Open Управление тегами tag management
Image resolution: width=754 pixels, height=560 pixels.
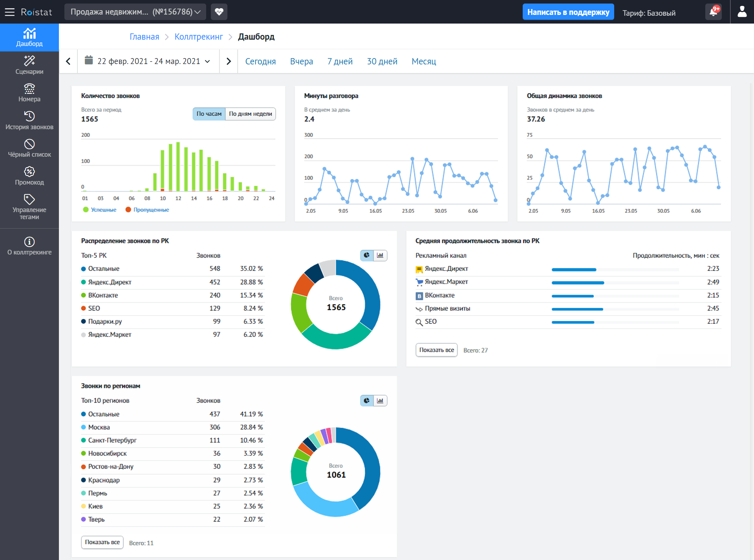click(x=29, y=206)
